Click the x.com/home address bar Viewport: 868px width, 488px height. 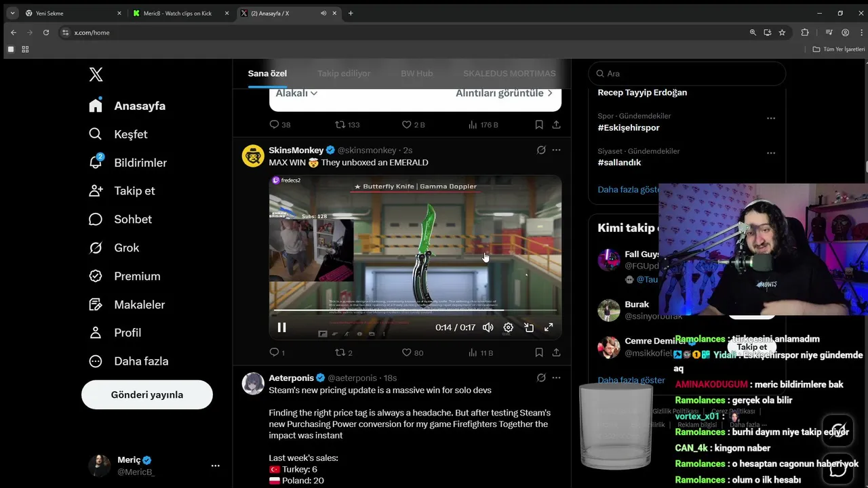click(401, 33)
